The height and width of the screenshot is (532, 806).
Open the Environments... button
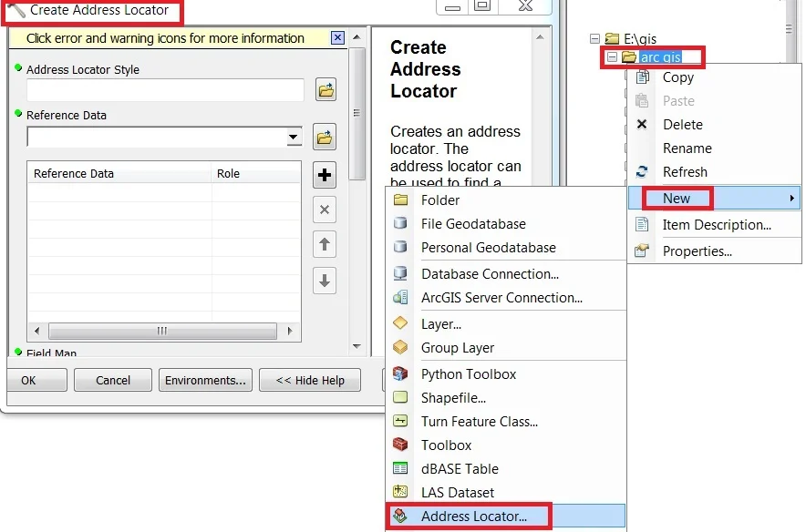point(205,380)
